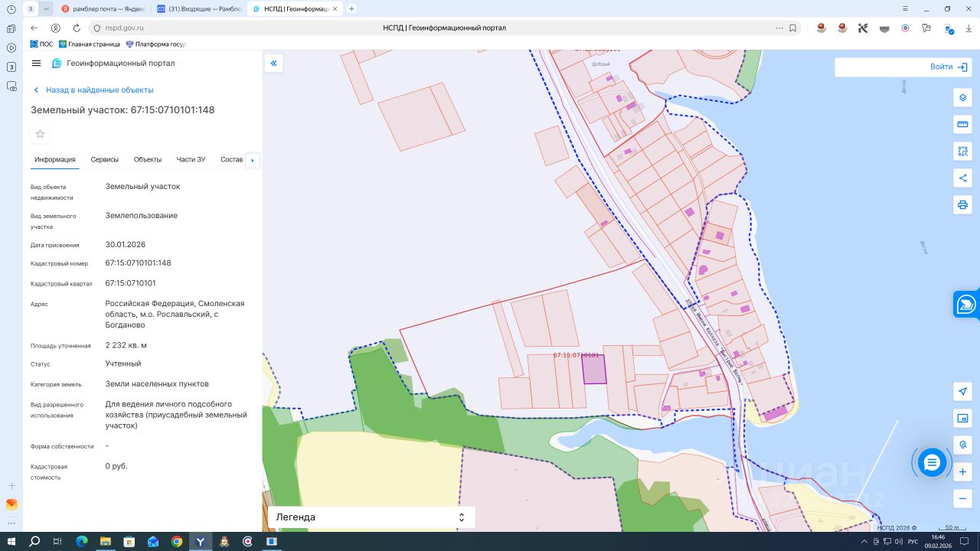Zoom out on the map
Screen dimensions: 980x551
coord(962,498)
